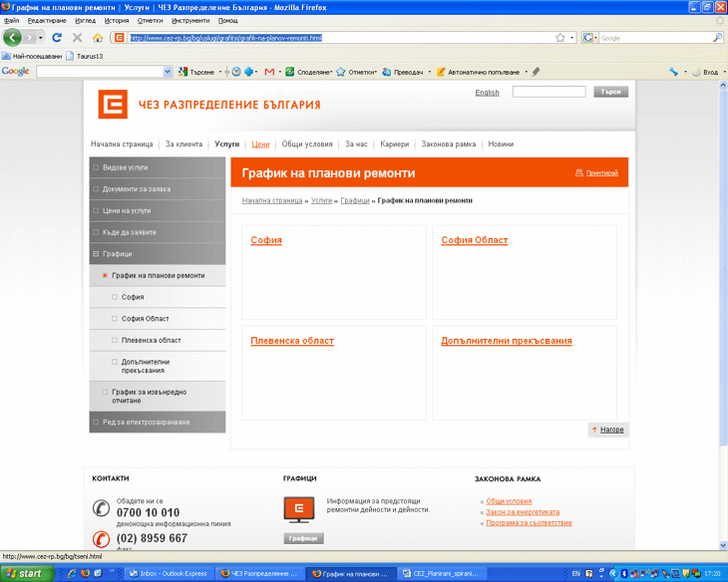This screenshot has width=728, height=582.
Task: Open the home page icon
Action: [x=98, y=38]
